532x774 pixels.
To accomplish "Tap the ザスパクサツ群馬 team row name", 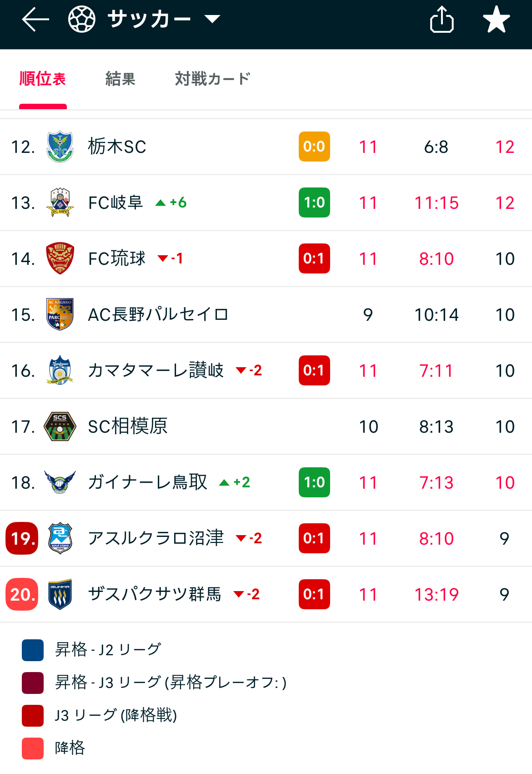I will point(155,594).
